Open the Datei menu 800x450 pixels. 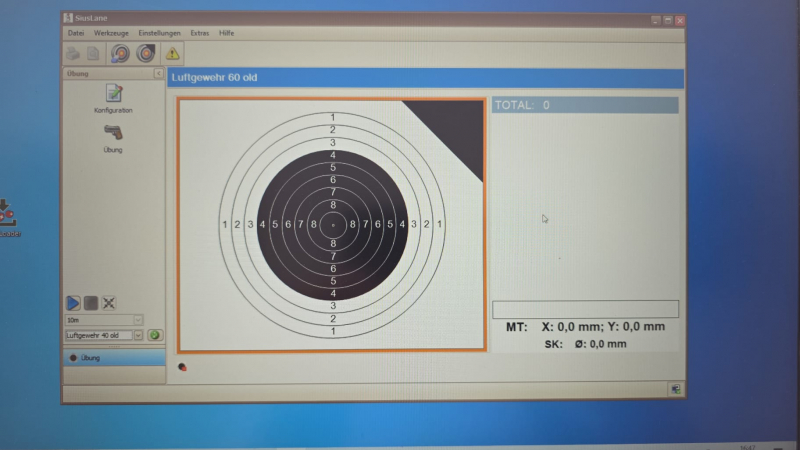point(76,33)
